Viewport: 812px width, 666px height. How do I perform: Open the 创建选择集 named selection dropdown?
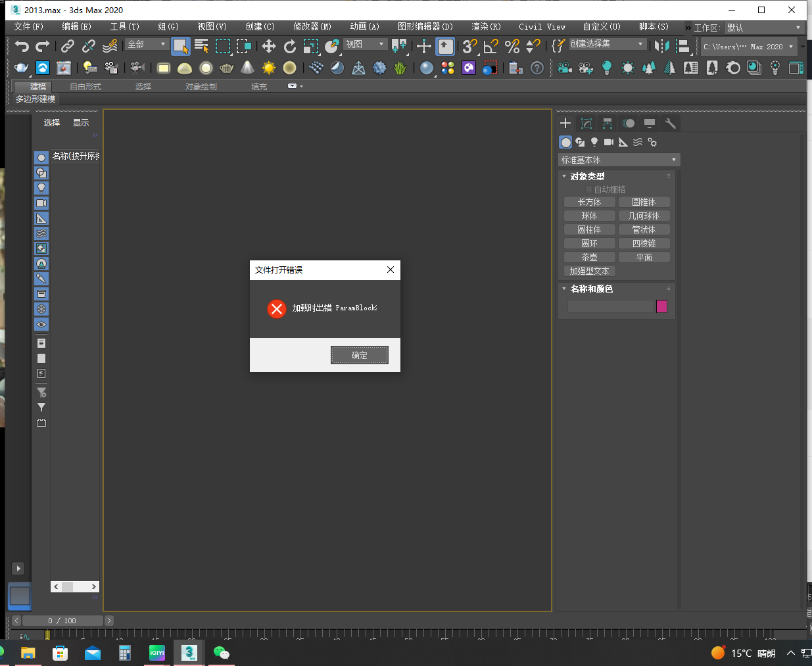[607, 44]
